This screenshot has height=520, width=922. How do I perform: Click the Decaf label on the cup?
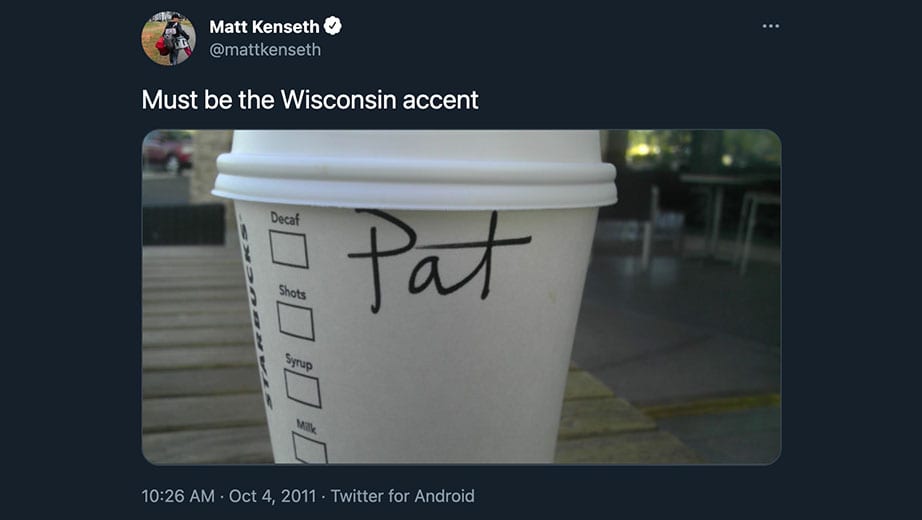285,219
